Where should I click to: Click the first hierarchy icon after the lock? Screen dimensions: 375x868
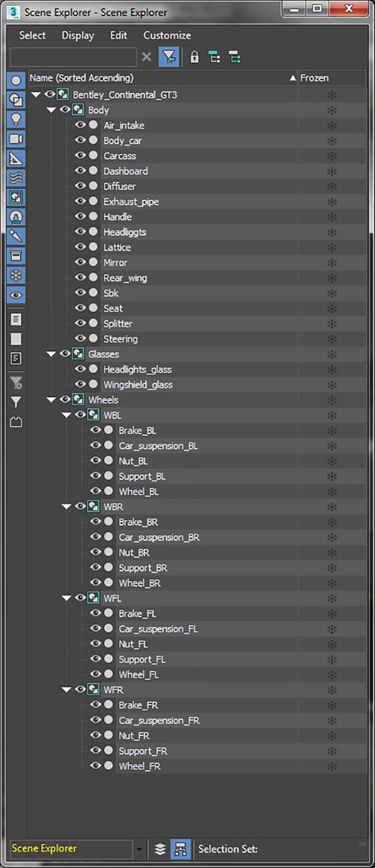click(x=214, y=57)
